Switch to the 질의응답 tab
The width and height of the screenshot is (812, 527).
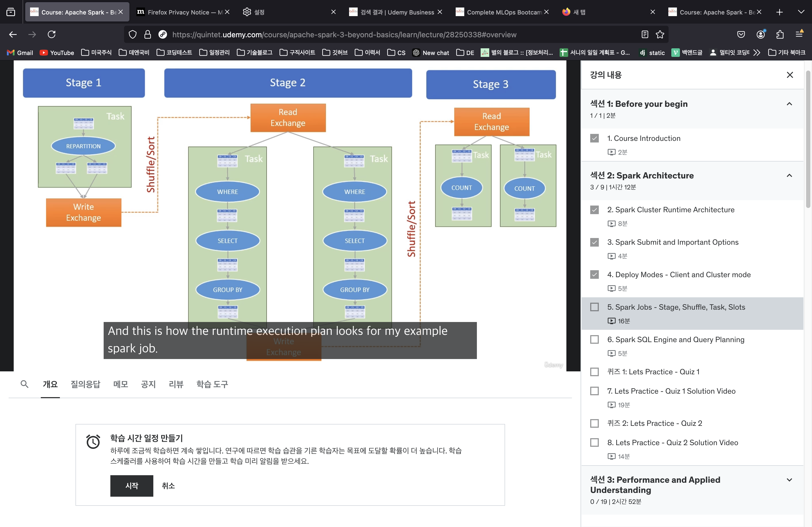85,384
